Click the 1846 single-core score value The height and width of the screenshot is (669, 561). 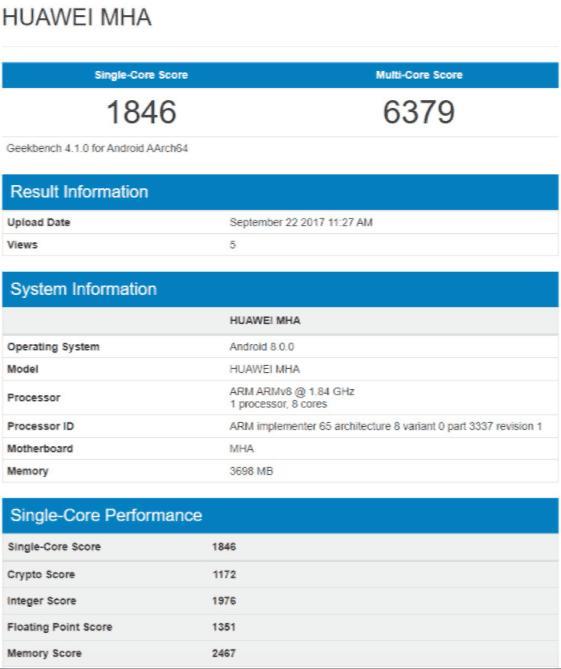point(141,112)
